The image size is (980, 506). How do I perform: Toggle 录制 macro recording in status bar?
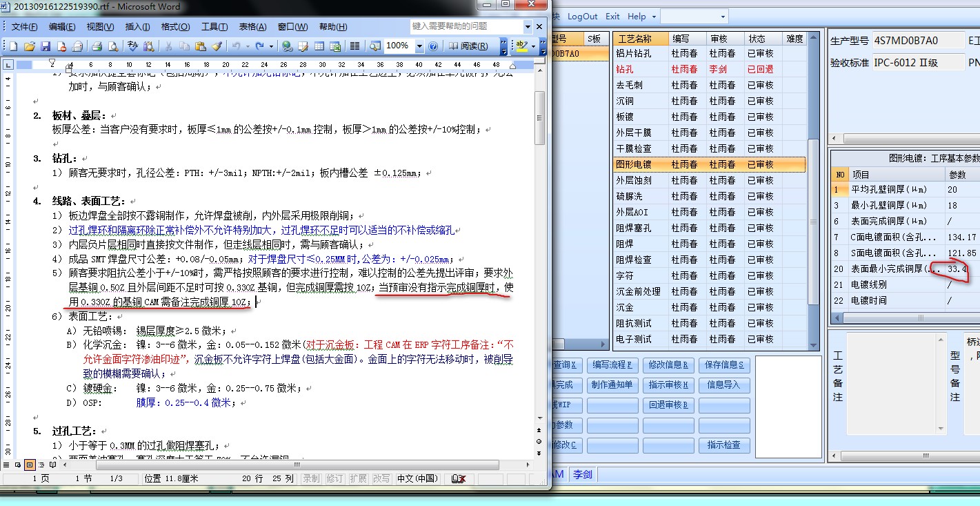[311, 478]
